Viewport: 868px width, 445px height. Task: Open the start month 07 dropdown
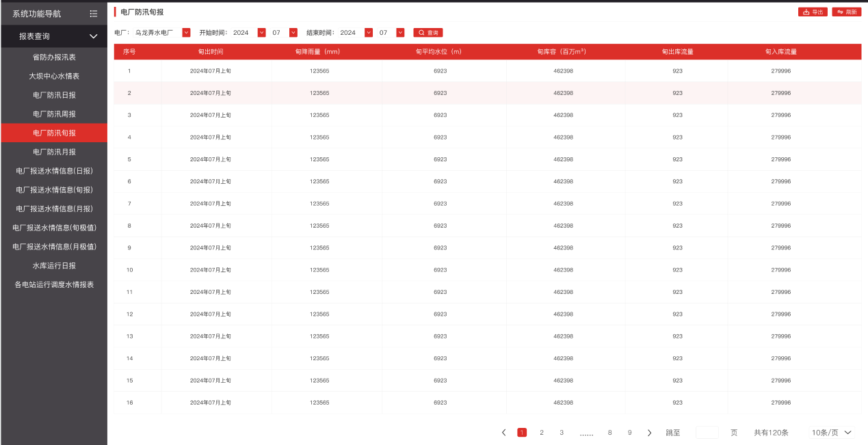pos(293,33)
